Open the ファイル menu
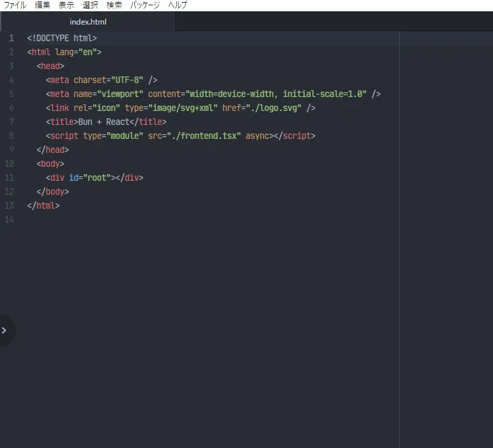This screenshot has height=448, width=493. click(15, 5)
